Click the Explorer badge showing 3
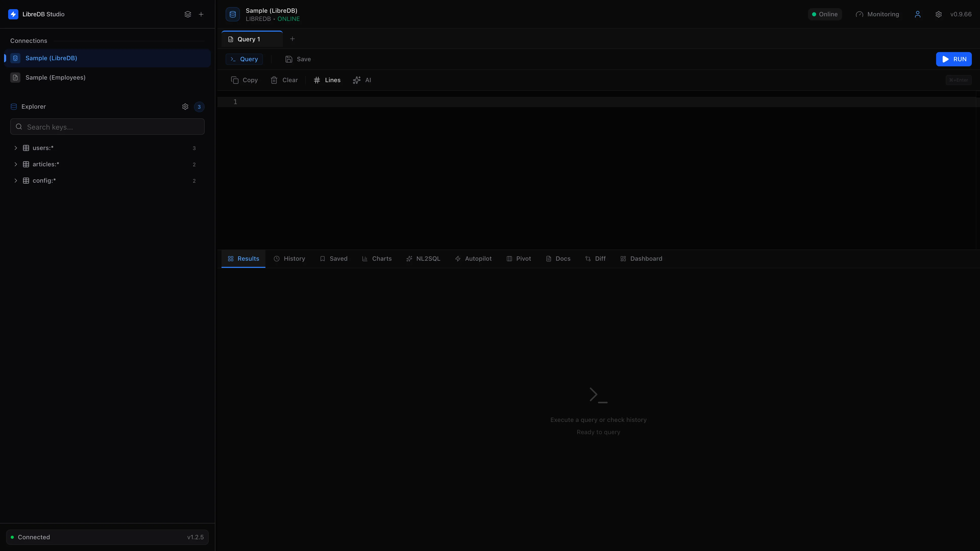This screenshot has height=551, width=980. coord(199,107)
